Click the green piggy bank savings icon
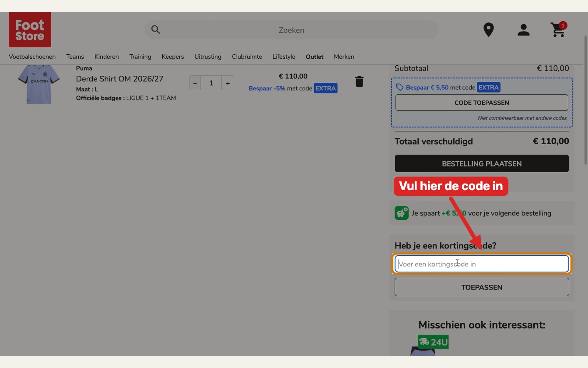 pyautogui.click(x=401, y=213)
